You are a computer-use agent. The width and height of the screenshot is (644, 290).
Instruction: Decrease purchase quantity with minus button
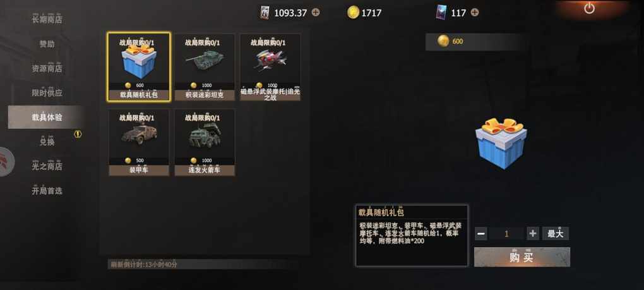coord(481,234)
